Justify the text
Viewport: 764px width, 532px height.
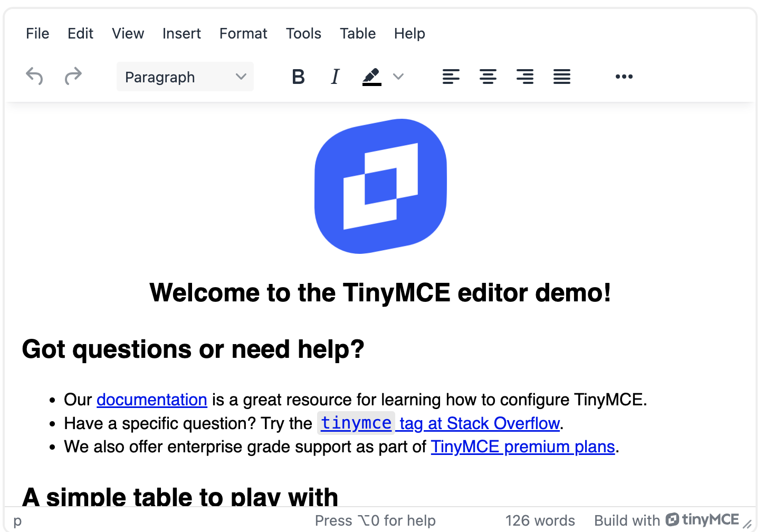coord(562,77)
